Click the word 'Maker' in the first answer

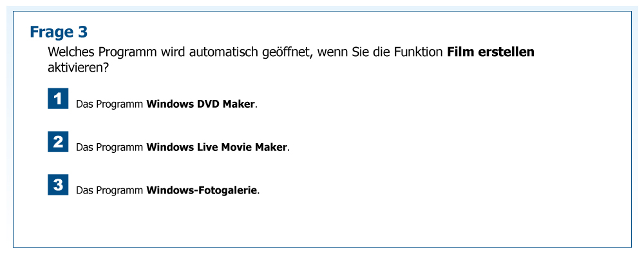239,104
